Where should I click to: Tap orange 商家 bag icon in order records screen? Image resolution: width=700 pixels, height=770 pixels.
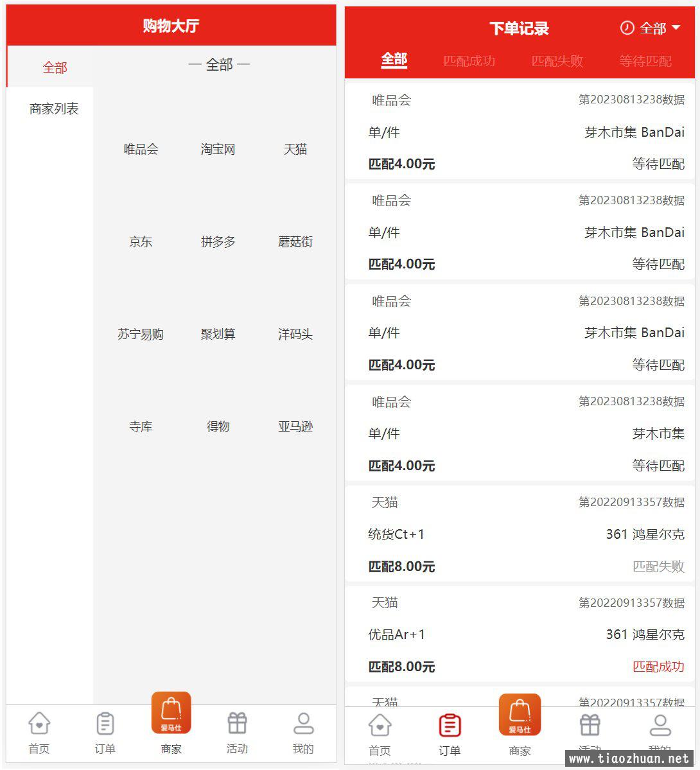(520, 715)
